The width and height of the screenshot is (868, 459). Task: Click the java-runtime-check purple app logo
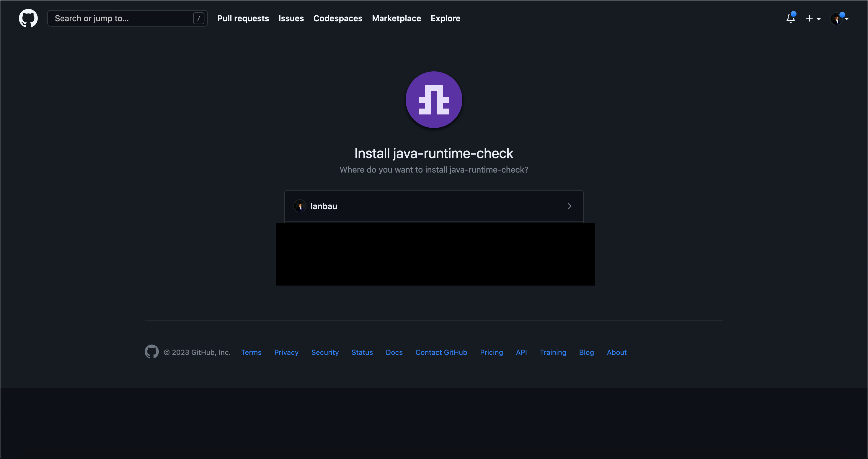434,100
